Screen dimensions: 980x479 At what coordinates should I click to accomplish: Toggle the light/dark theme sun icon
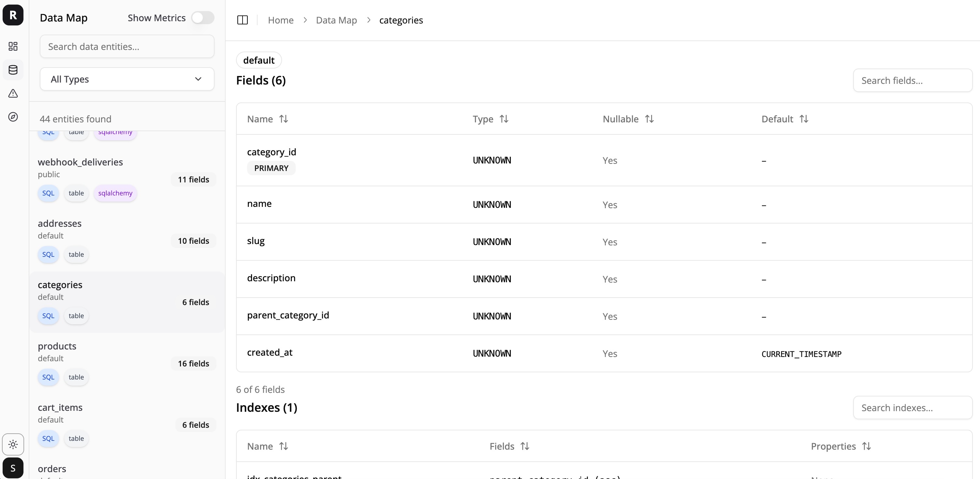pos(13,444)
